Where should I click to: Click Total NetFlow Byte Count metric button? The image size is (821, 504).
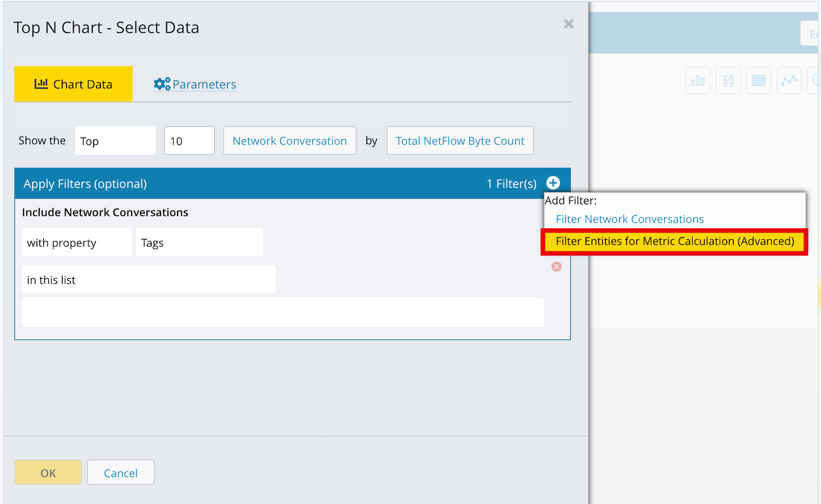click(x=460, y=141)
